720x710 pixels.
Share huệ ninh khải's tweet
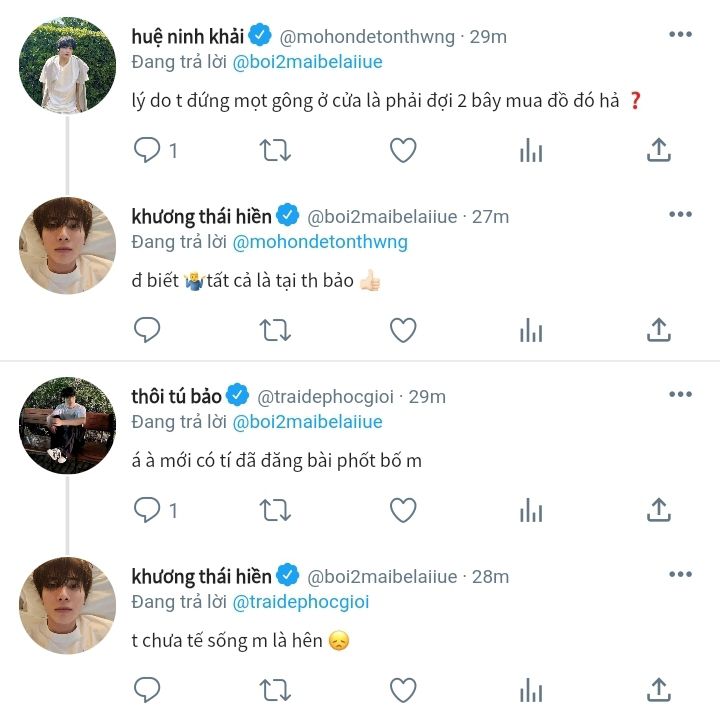click(658, 150)
